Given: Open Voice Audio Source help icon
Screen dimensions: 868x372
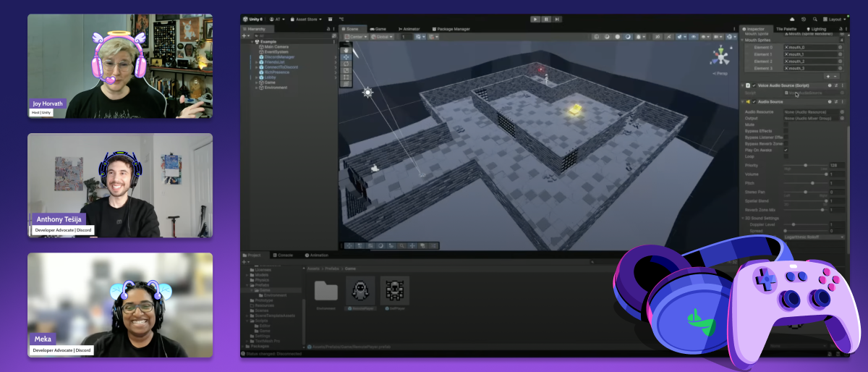Looking at the screenshot, I should pos(830,85).
